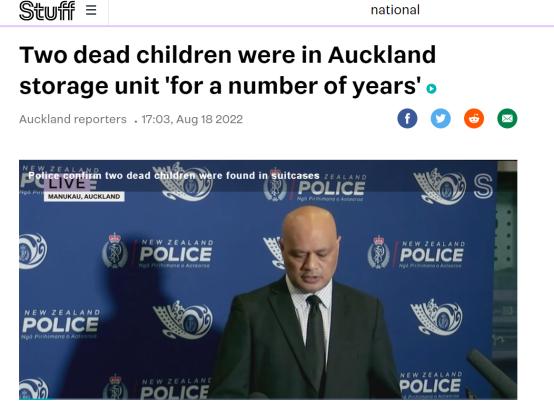Image resolution: width=554 pixels, height=401 pixels.
Task: Share article on Facebook
Action: pyautogui.click(x=407, y=118)
